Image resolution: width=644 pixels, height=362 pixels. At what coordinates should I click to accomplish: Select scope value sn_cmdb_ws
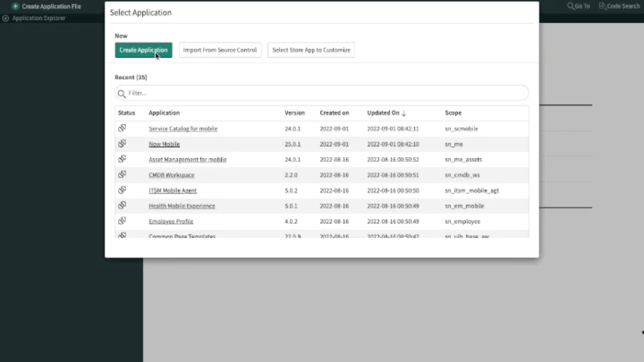[462, 175]
